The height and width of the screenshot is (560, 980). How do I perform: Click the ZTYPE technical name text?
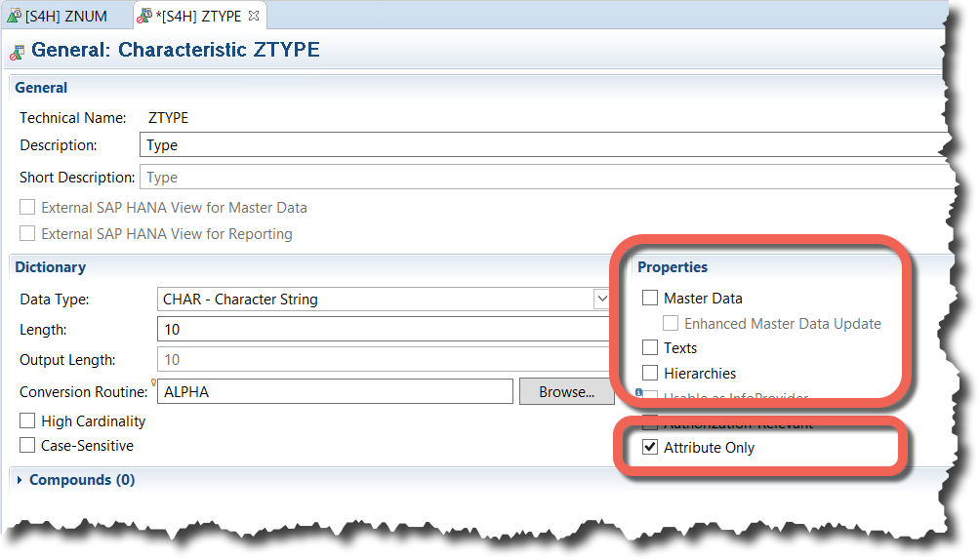[168, 117]
